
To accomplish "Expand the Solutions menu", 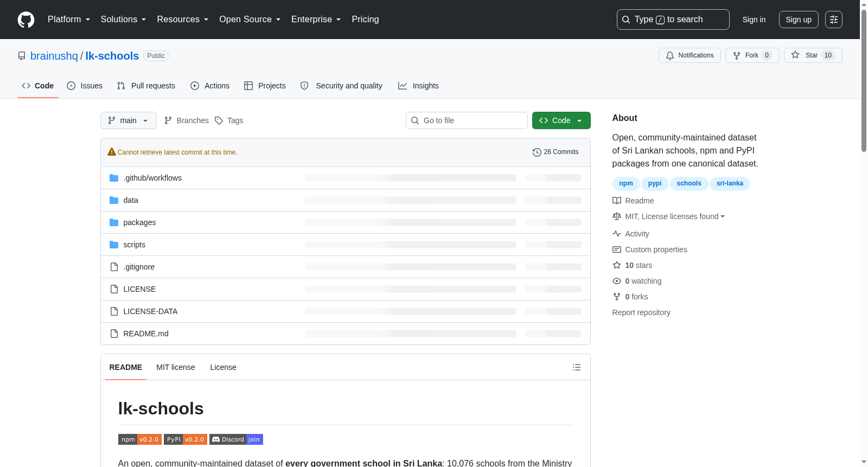I will coord(123,20).
